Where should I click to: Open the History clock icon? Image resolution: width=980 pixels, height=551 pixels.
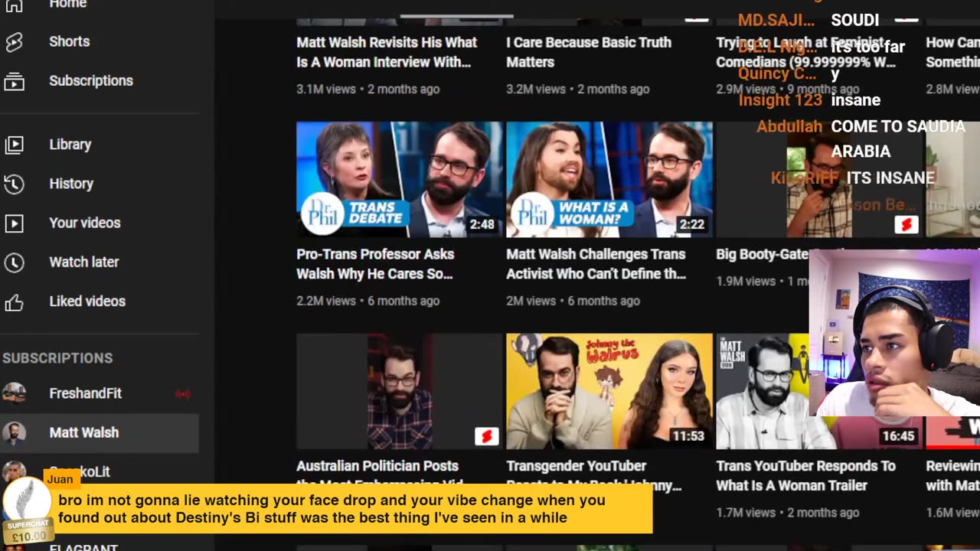coord(14,184)
